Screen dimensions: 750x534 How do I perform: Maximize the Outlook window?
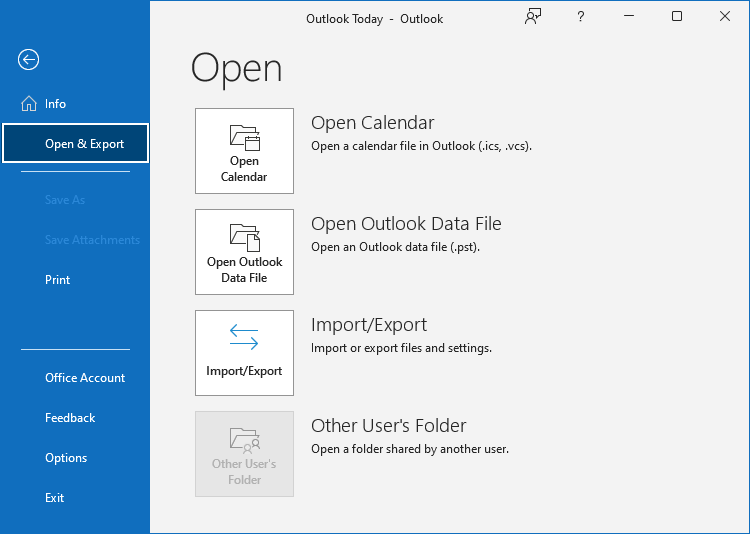click(x=677, y=16)
